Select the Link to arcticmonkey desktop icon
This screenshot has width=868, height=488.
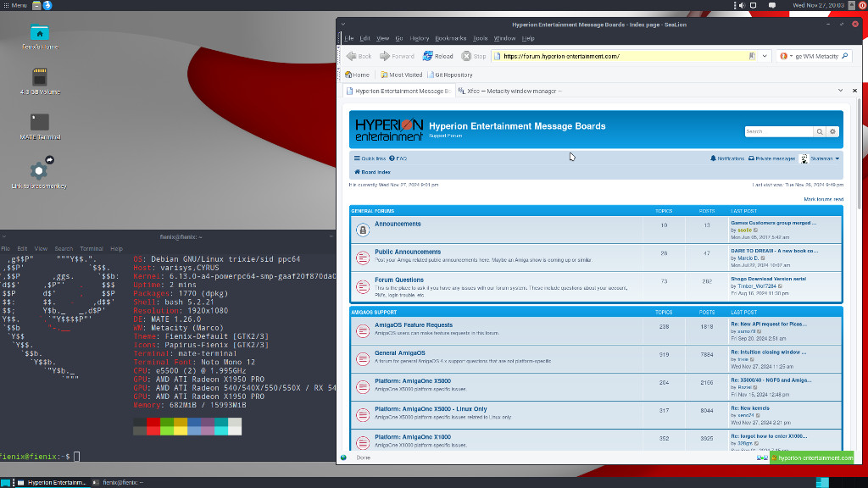click(x=39, y=173)
